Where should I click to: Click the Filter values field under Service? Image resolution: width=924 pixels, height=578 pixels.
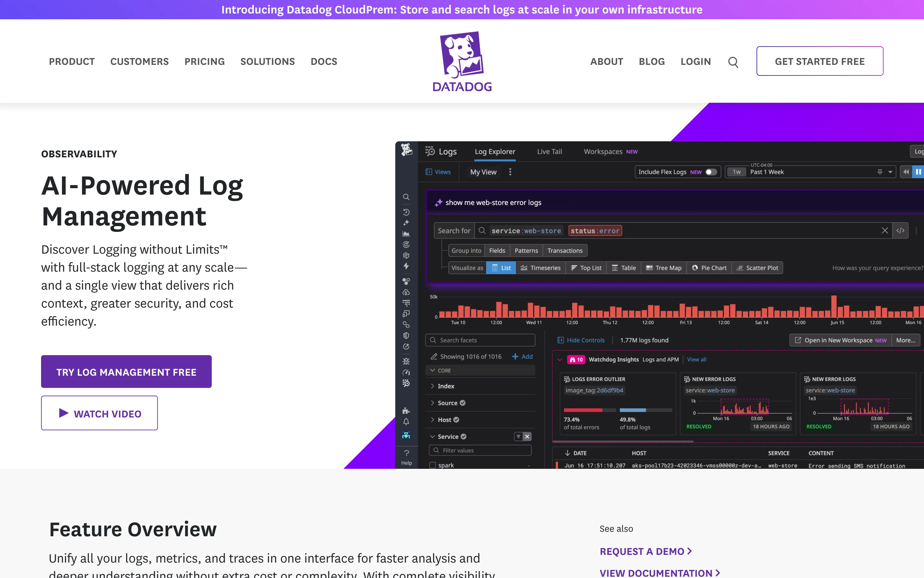480,450
